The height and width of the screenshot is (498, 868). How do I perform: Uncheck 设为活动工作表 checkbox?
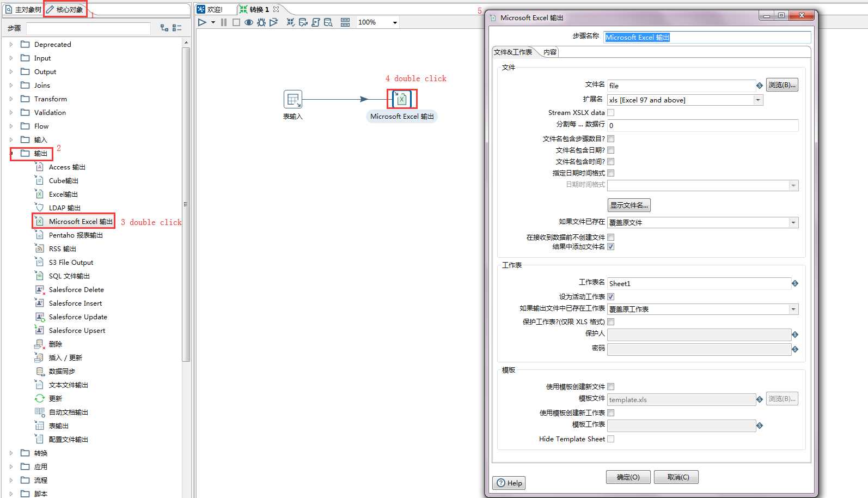click(611, 297)
